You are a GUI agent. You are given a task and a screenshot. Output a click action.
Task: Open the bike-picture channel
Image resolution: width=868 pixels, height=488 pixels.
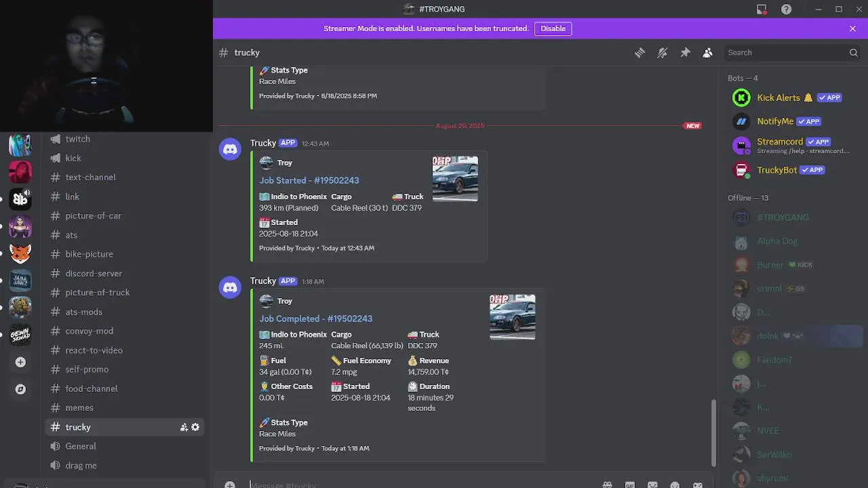click(x=124, y=254)
